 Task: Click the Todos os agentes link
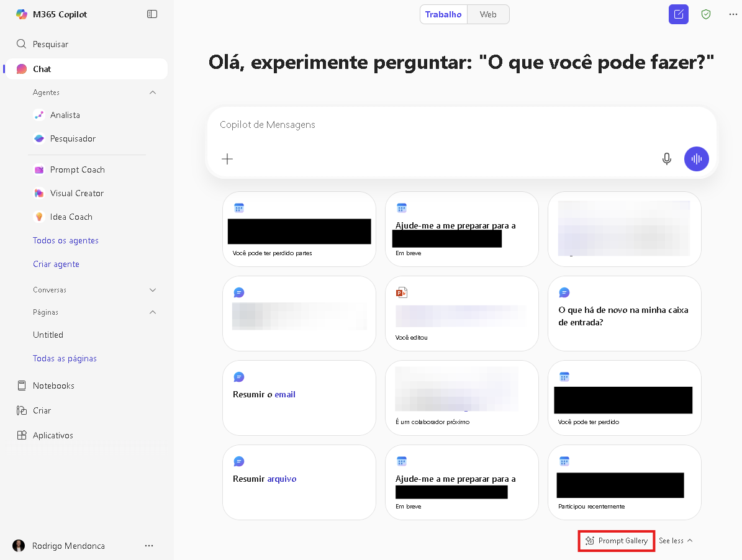[x=66, y=240]
